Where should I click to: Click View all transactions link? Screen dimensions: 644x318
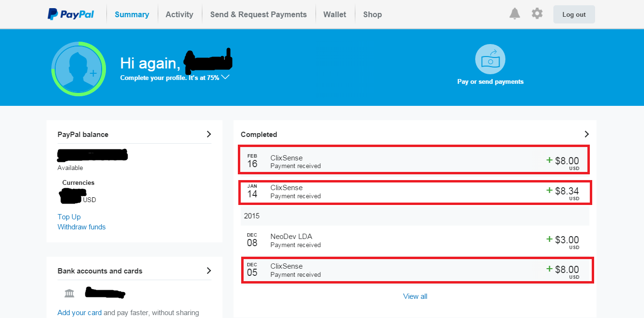pos(415,296)
